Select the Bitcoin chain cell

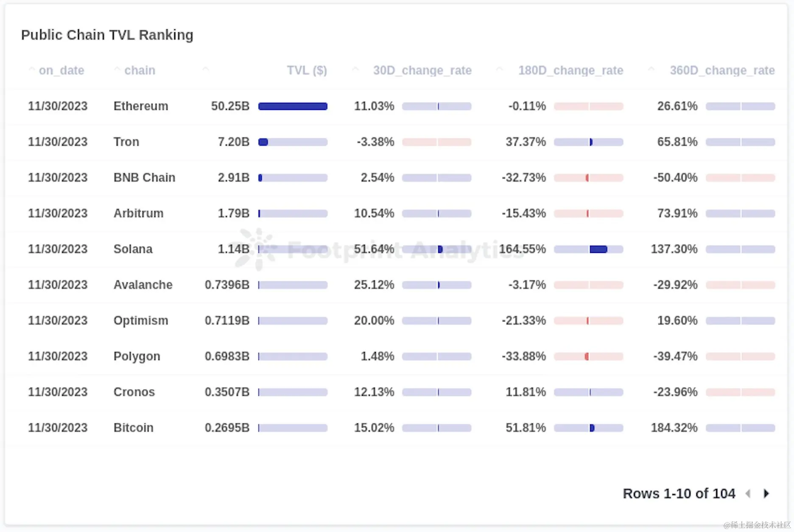pos(133,428)
